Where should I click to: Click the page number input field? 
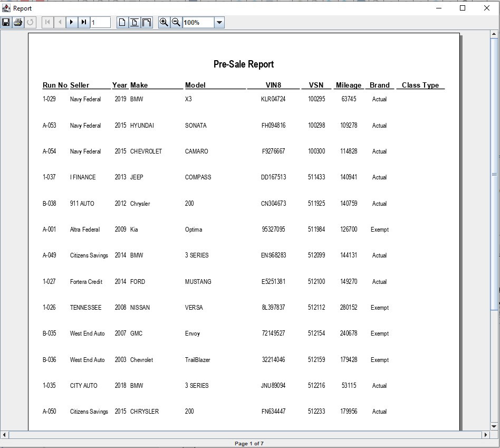point(100,22)
